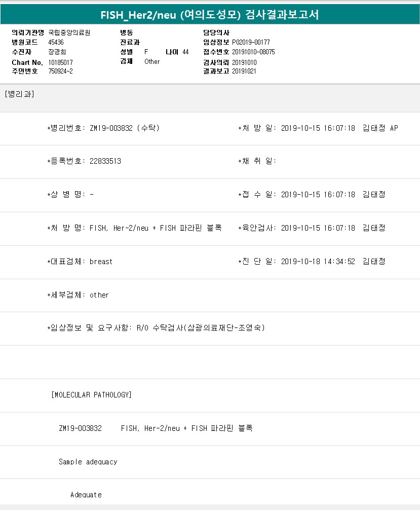Select patient name 장경희
Viewport: 420px width, 510px height.
57,52
